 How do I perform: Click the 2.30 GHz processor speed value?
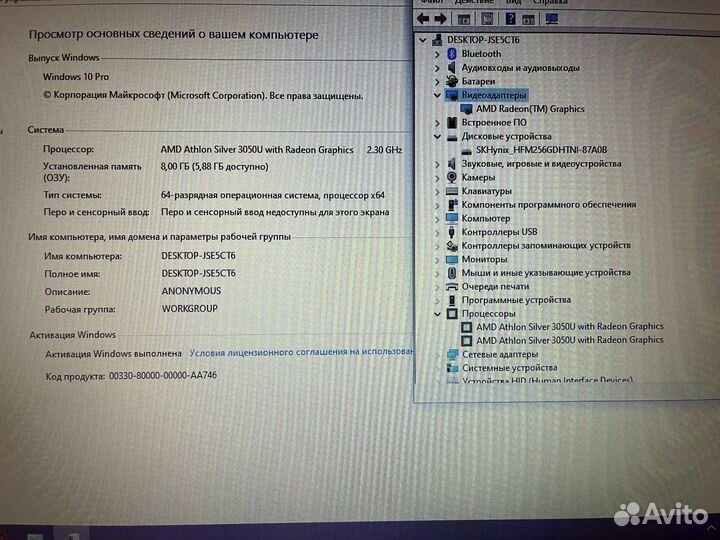pos(384,150)
